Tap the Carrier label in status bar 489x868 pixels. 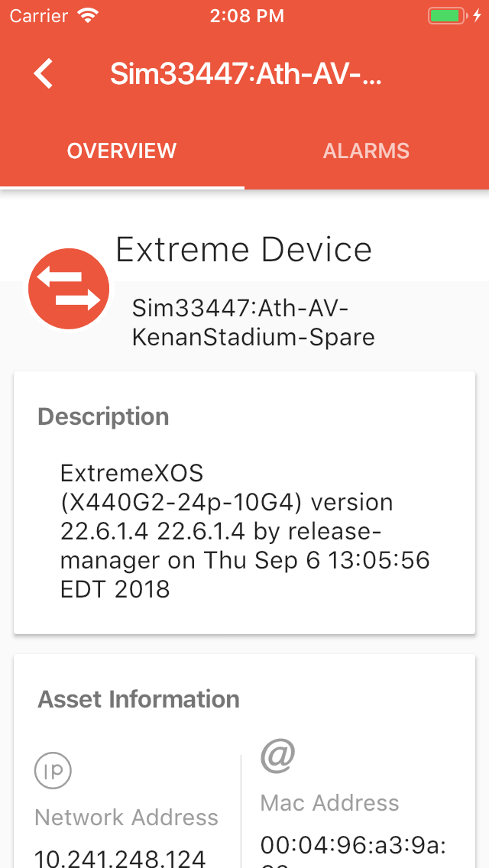pyautogui.click(x=38, y=15)
